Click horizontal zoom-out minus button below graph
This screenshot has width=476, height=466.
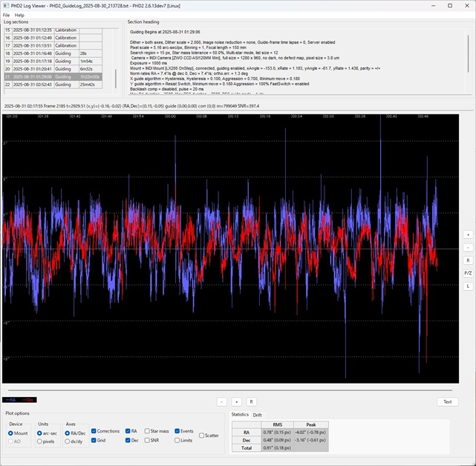pos(221,401)
